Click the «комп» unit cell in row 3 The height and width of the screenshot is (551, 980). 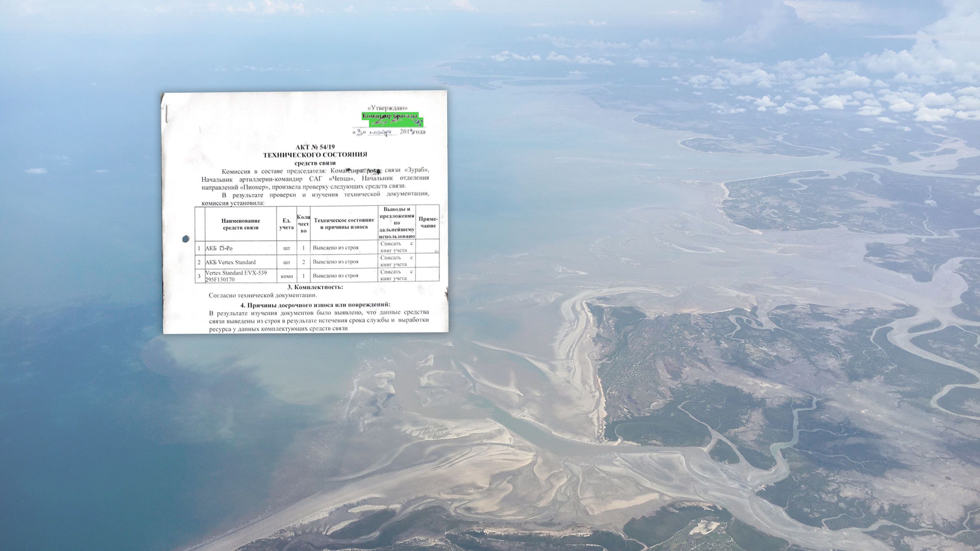tap(286, 276)
